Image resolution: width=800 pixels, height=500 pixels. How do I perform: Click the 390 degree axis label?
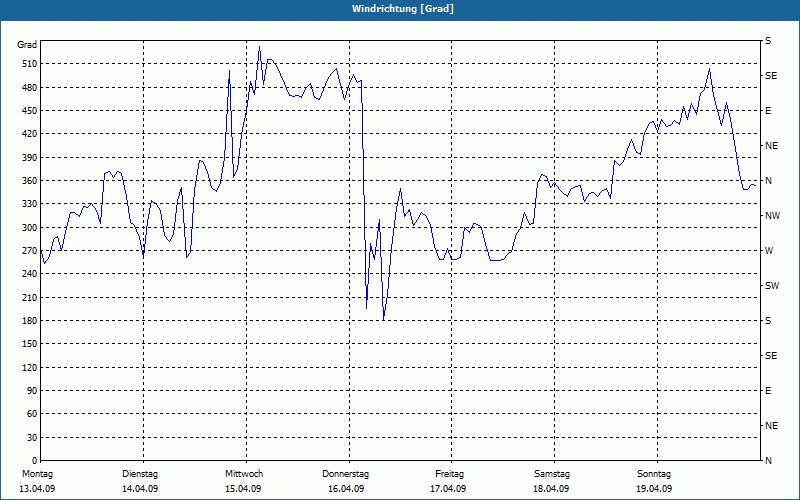30,158
